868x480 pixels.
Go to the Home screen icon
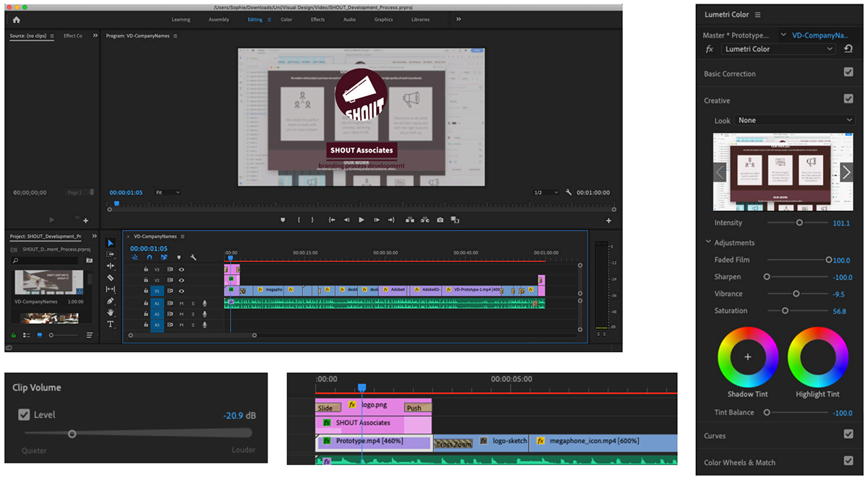point(16,20)
